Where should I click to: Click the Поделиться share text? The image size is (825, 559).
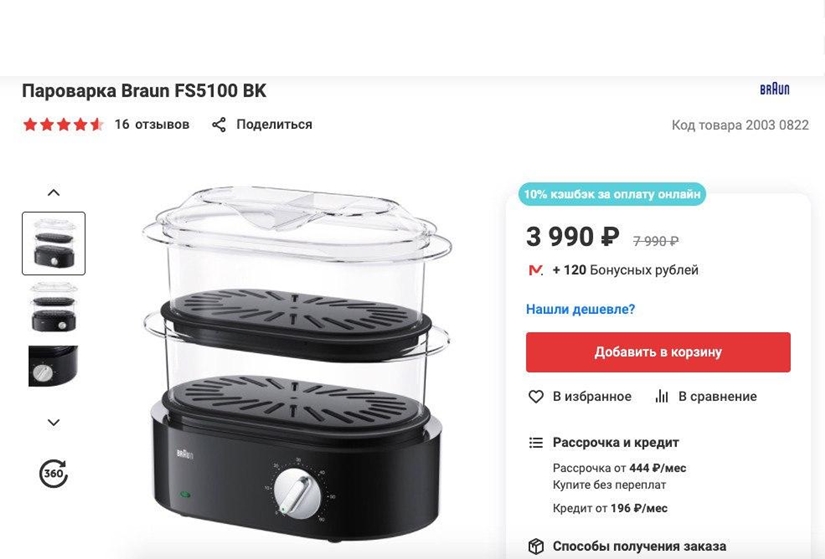click(x=274, y=125)
